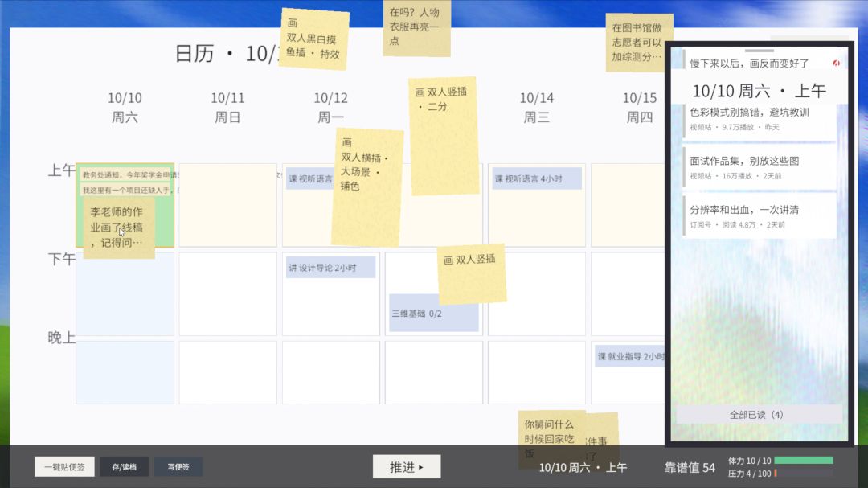Click the 10/10 周六·上午 date in bottom bar
This screenshot has width=868, height=488.
tap(583, 468)
